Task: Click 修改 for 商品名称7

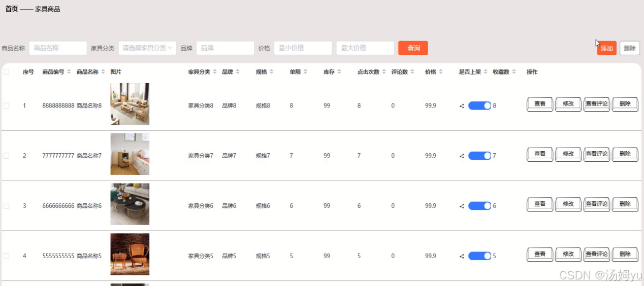Action: point(568,155)
